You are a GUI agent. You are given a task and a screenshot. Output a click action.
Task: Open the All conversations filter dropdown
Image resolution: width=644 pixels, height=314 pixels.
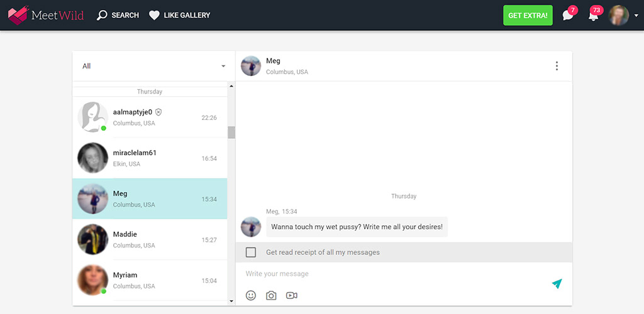point(153,66)
